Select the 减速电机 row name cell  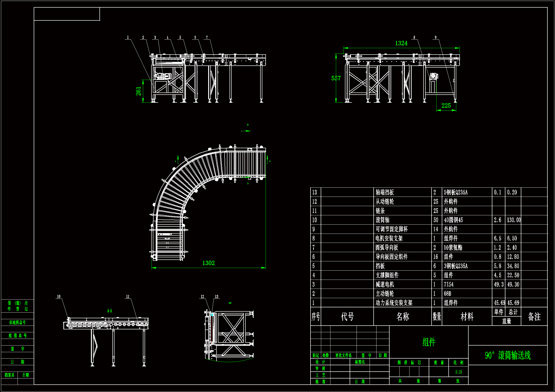tap(385, 285)
